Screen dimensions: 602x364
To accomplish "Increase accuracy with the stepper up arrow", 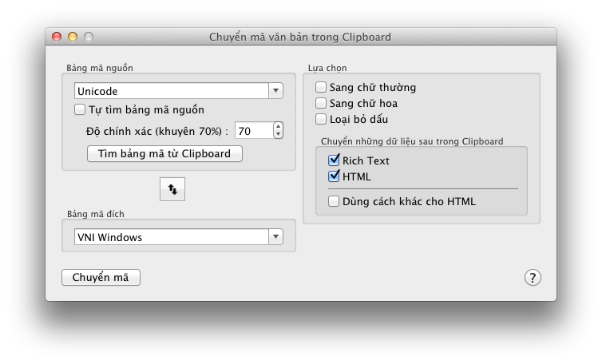I will click(277, 126).
